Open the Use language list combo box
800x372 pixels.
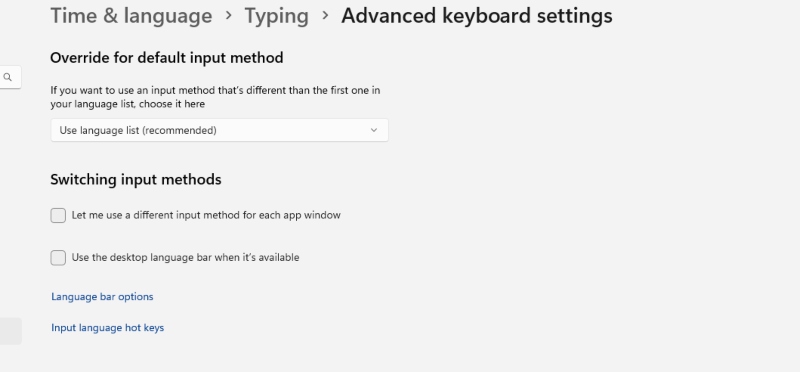pyautogui.click(x=219, y=130)
